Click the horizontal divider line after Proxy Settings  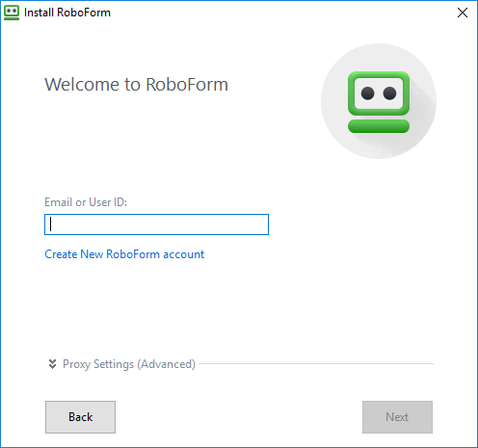(316, 364)
